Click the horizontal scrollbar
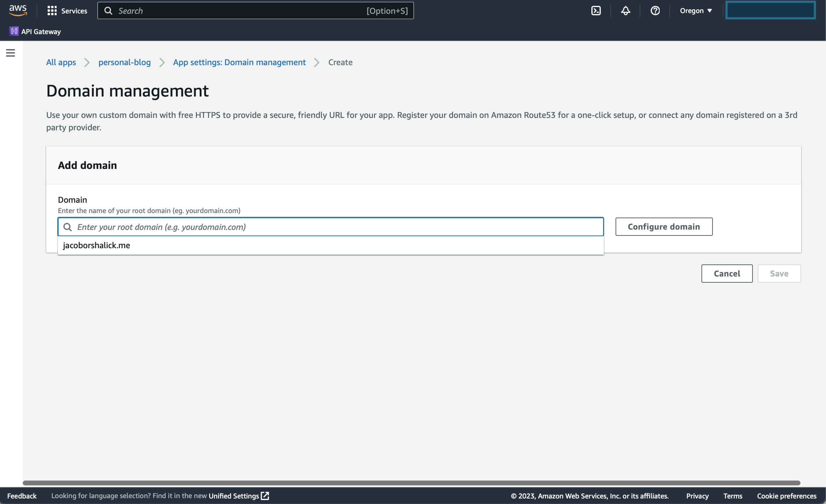Screen dimensions: 826x504 click(411, 483)
